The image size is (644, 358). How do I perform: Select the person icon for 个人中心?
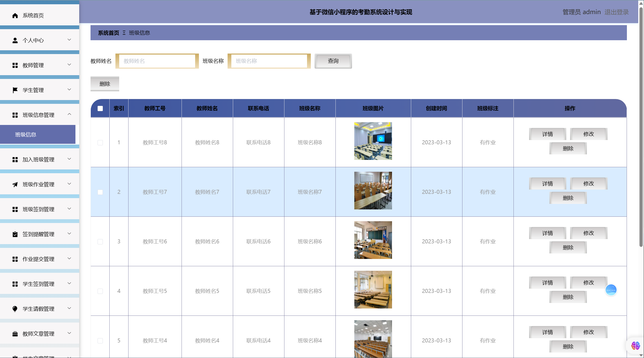(15, 40)
